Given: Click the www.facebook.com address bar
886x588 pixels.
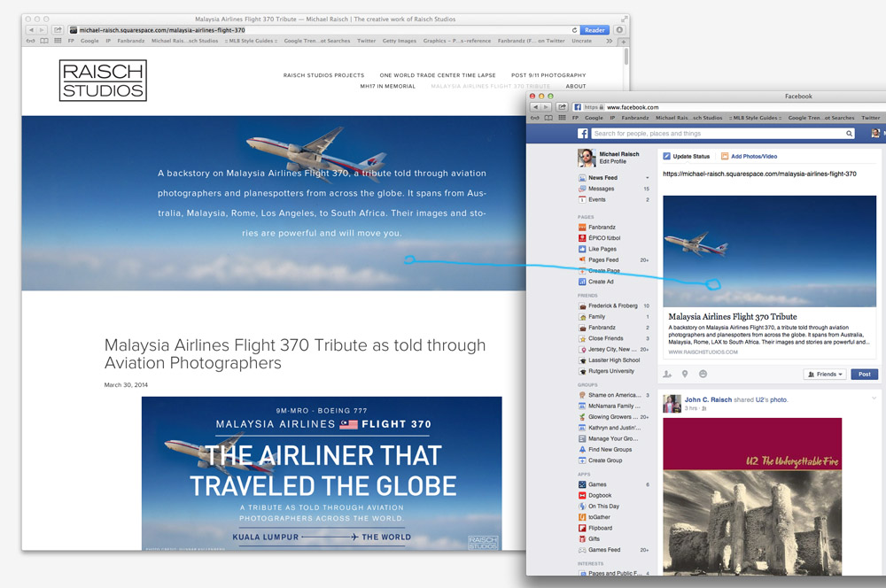Looking at the screenshot, I should tap(729, 107).
